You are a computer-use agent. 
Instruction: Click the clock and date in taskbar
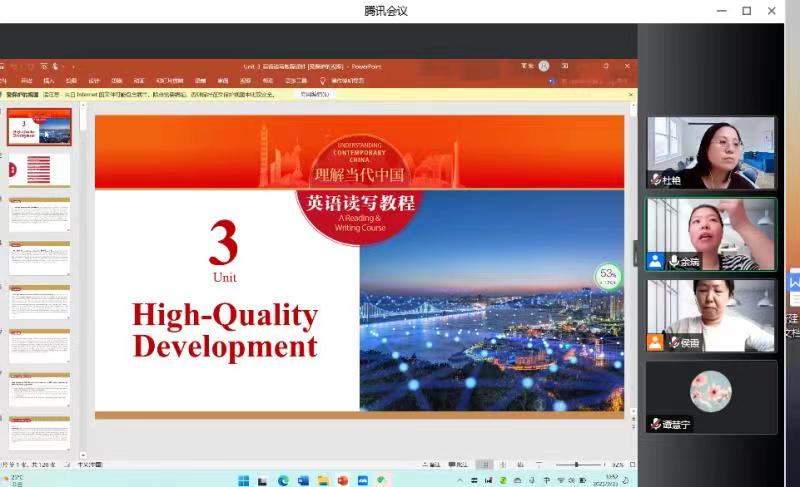click(x=606, y=480)
